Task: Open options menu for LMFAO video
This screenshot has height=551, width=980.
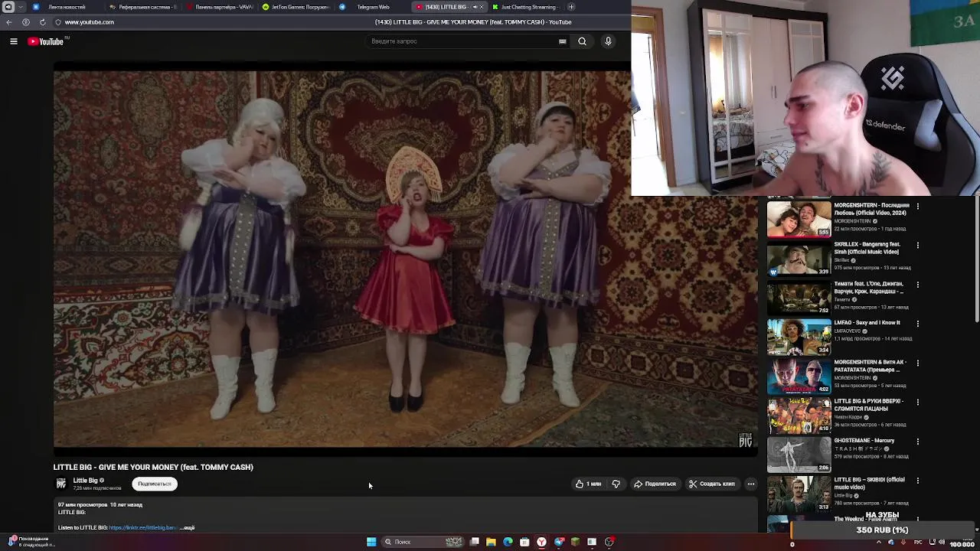Action: [917, 323]
